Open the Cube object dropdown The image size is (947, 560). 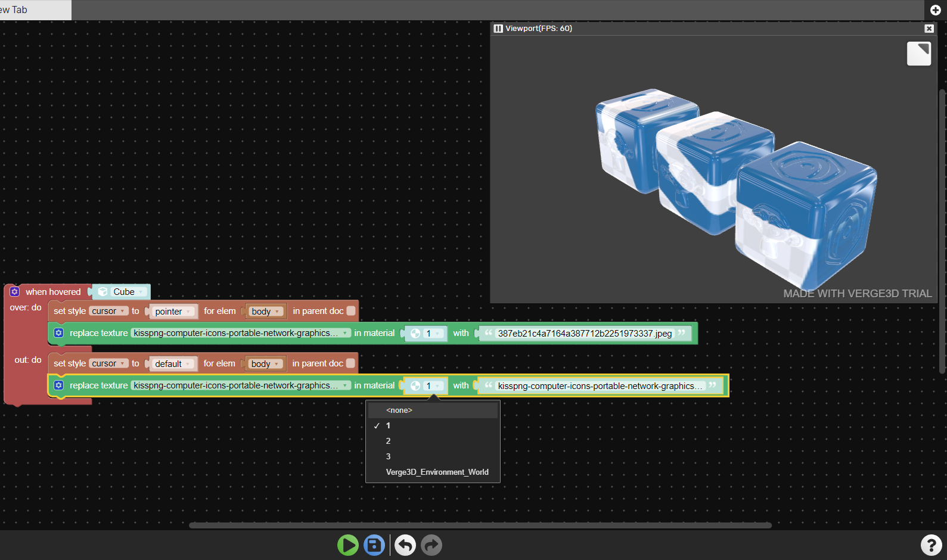[x=129, y=292]
